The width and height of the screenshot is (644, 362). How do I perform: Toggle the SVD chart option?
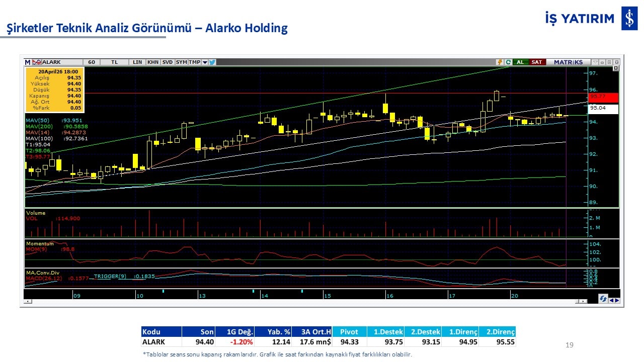pyautogui.click(x=168, y=62)
